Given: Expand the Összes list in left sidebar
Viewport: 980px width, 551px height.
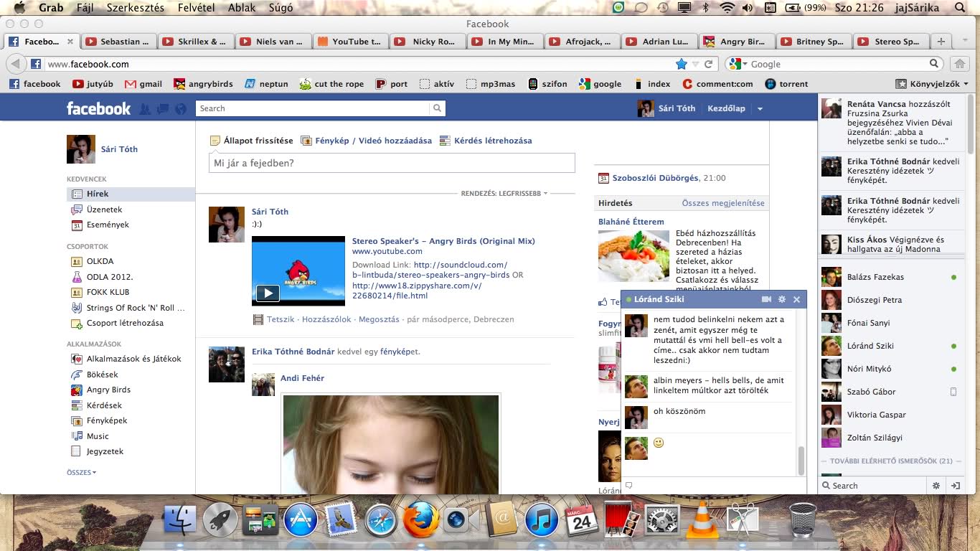Looking at the screenshot, I should (x=81, y=472).
